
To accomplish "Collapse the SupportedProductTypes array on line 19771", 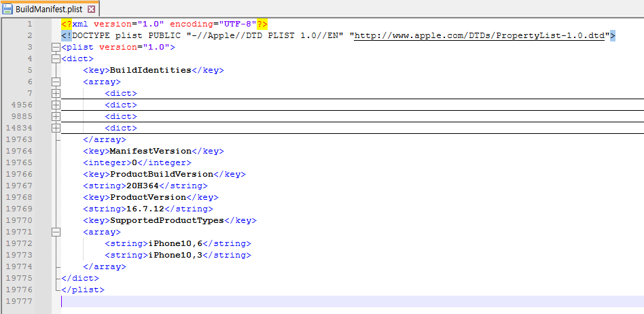I will pyautogui.click(x=56, y=232).
